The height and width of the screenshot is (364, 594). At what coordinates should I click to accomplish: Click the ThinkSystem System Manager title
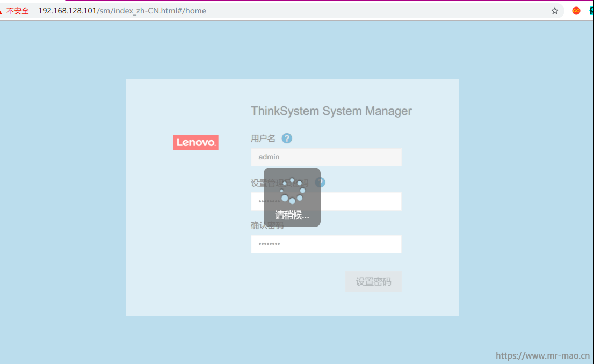point(331,111)
